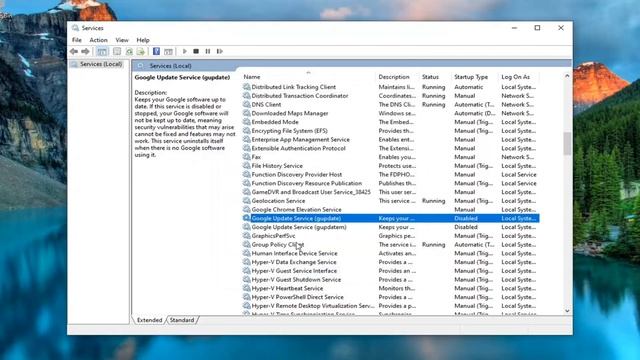
Task: Click the Forward arrow toolbar icon
Action: 85,51
